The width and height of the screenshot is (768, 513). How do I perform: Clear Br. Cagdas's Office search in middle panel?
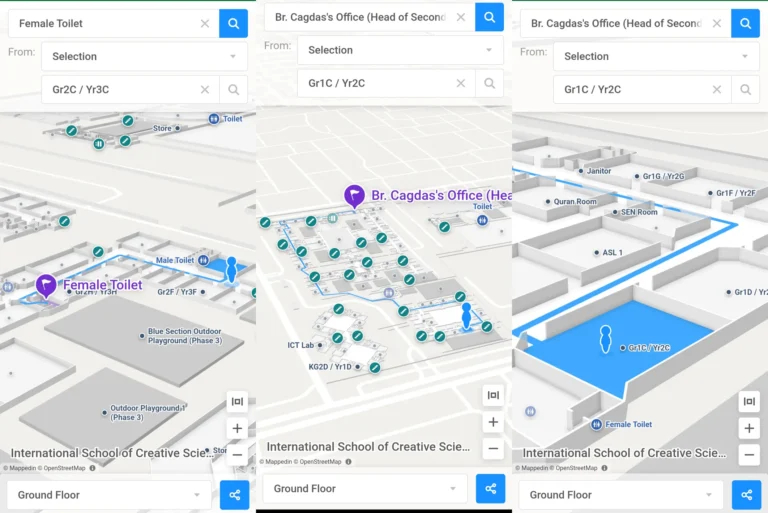(x=461, y=17)
